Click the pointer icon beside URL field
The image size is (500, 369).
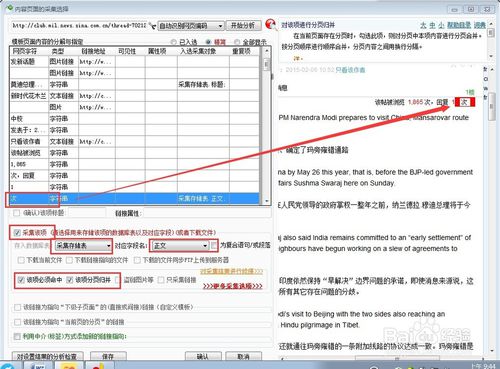152,26
